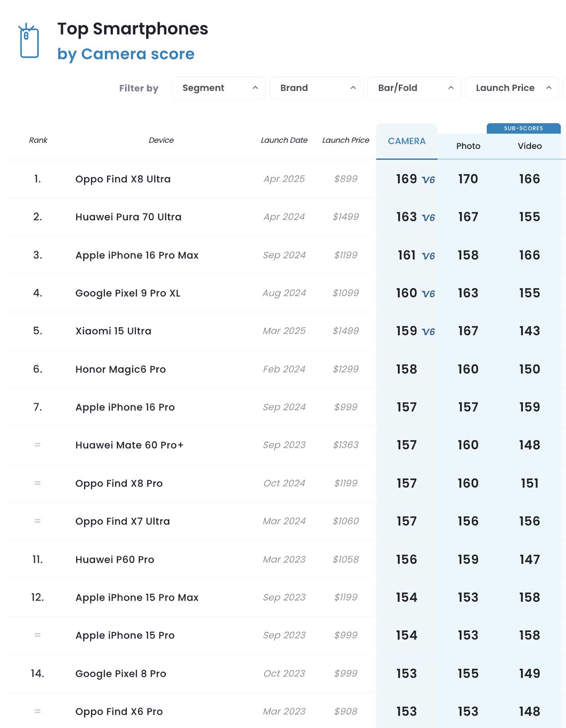Screen dimensions: 566x728
Task: Click the SUB-SCORES header label
Action: coord(523,128)
